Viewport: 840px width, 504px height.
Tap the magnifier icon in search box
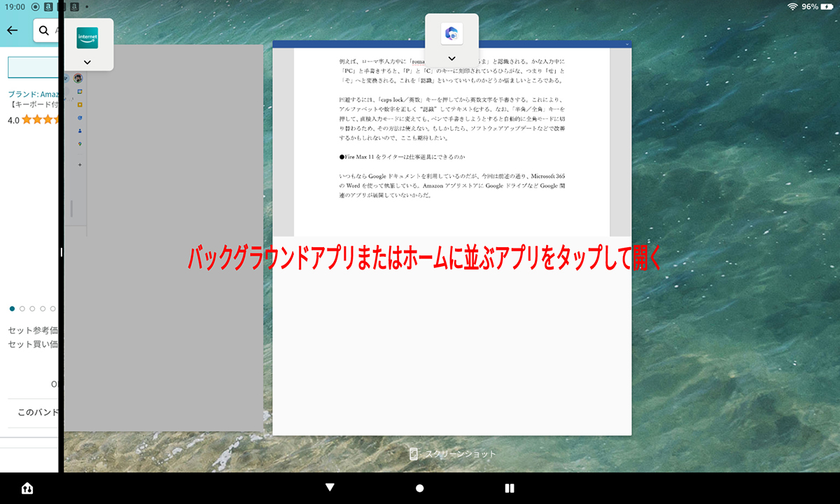pyautogui.click(x=44, y=31)
